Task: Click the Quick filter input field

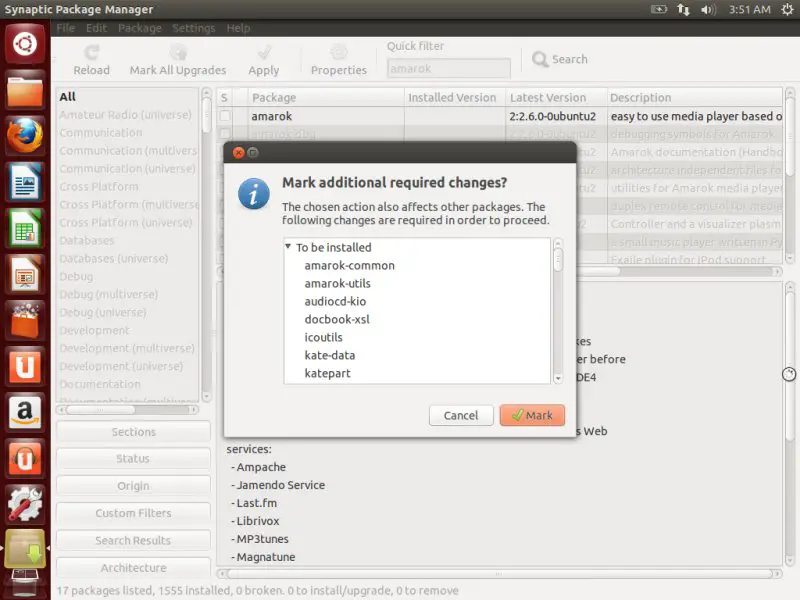Action: tap(448, 68)
